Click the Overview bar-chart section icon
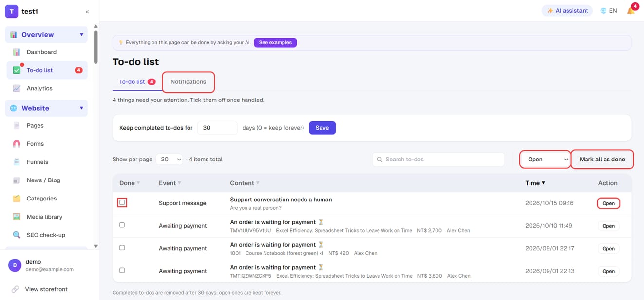 tap(13, 35)
